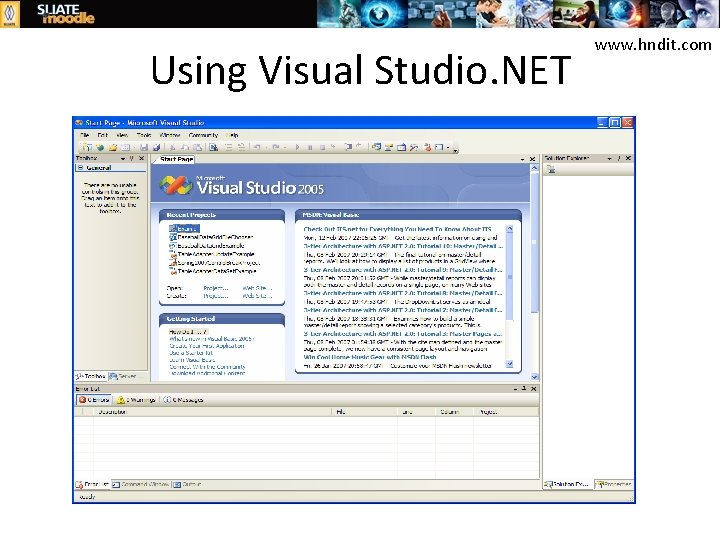Toggle the 0 Messages filter button
The height and width of the screenshot is (540, 720).
pyautogui.click(x=184, y=400)
